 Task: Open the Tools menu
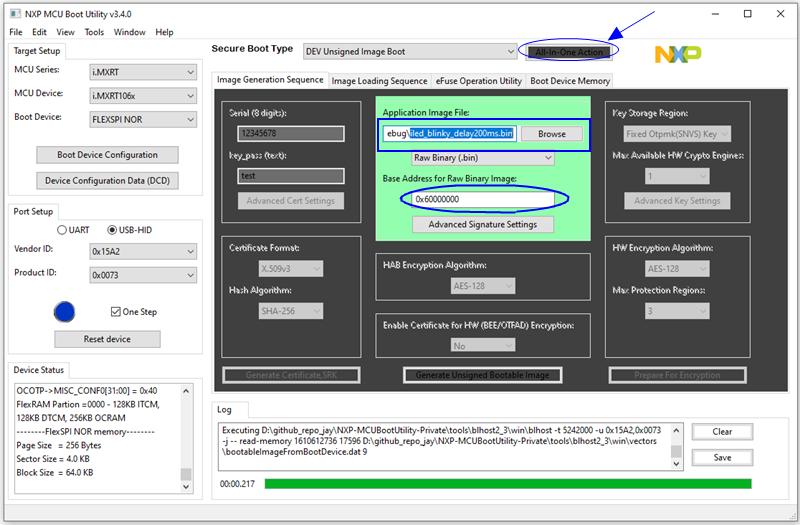(94, 32)
